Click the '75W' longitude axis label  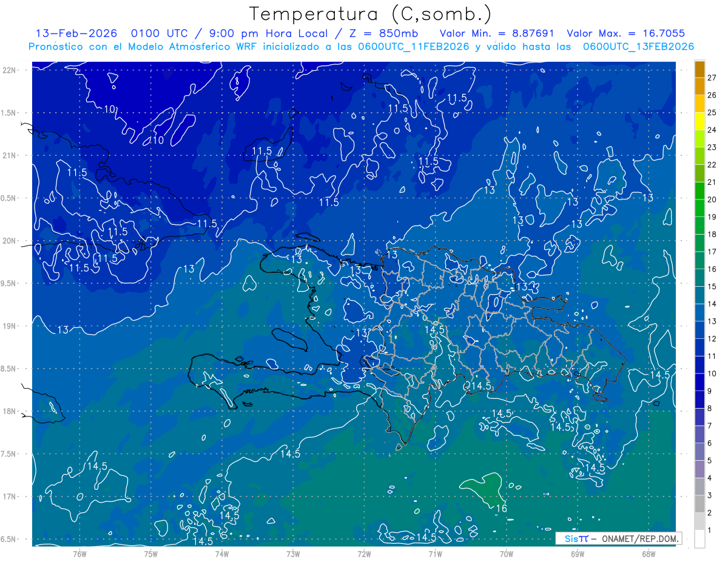click(151, 554)
